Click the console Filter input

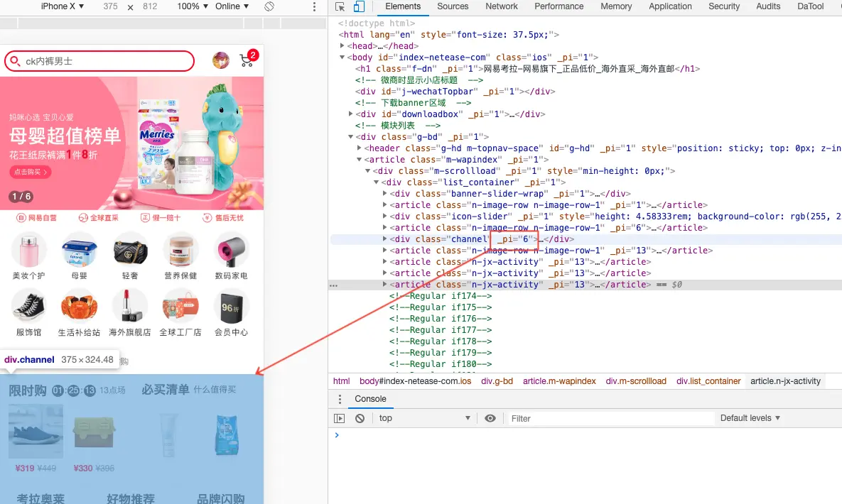[610, 418]
